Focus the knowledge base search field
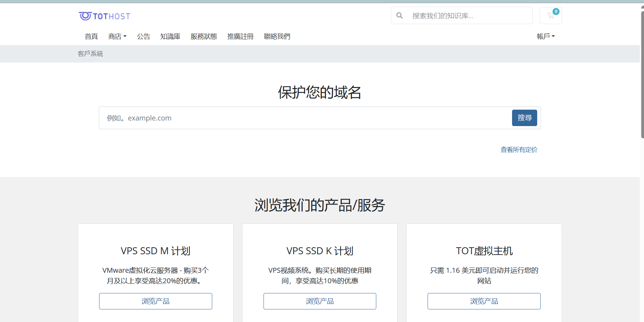The width and height of the screenshot is (644, 322). click(x=469, y=16)
